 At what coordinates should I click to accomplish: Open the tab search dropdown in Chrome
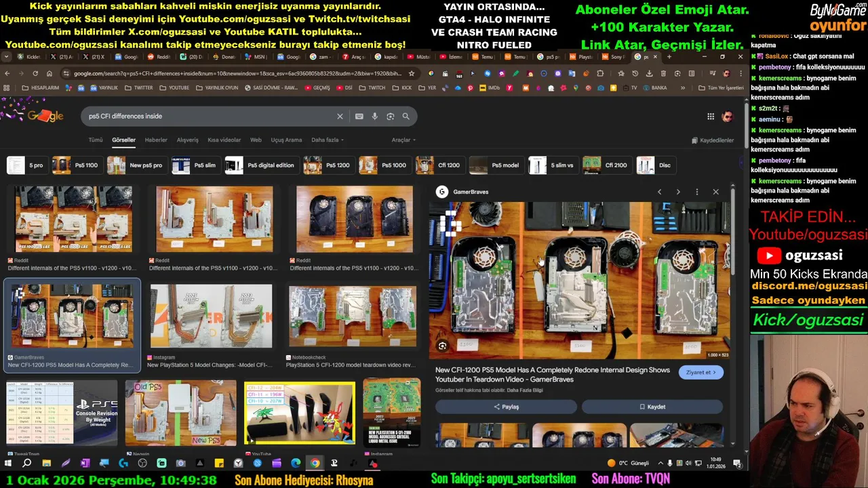click(x=7, y=57)
